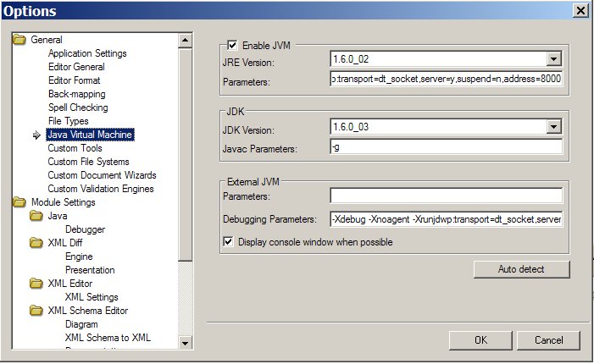Click the XML Editor folder icon
This screenshot has width=594, height=364.
(36, 284)
